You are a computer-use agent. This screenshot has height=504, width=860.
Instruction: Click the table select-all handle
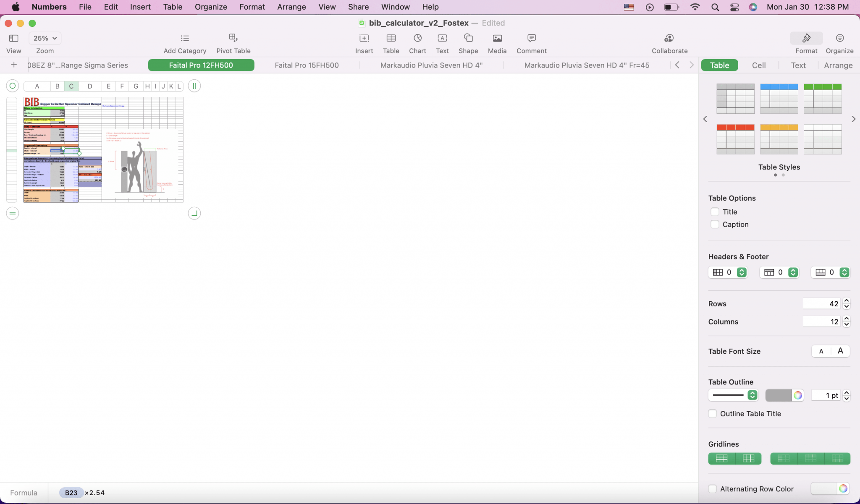pos(13,86)
